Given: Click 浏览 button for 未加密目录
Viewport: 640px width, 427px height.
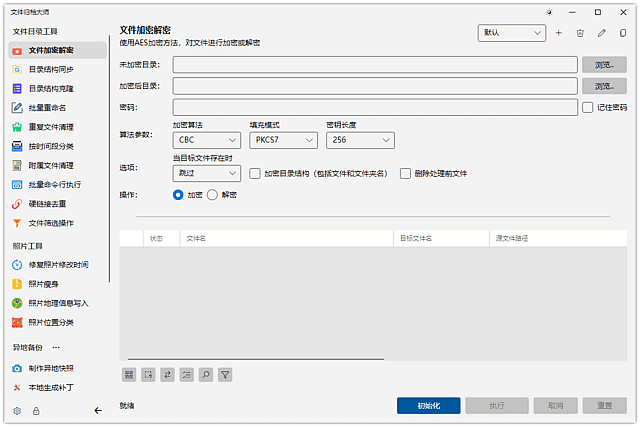Looking at the screenshot, I should point(605,65).
